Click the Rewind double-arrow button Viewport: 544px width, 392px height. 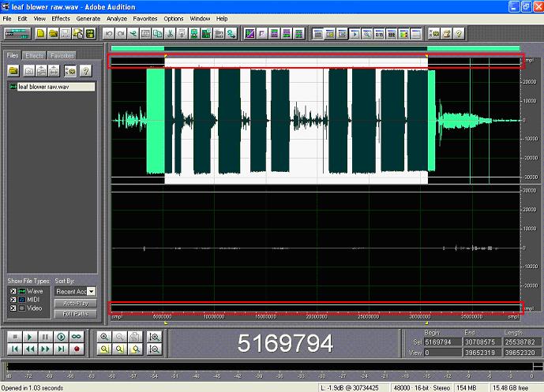[x=30, y=349]
